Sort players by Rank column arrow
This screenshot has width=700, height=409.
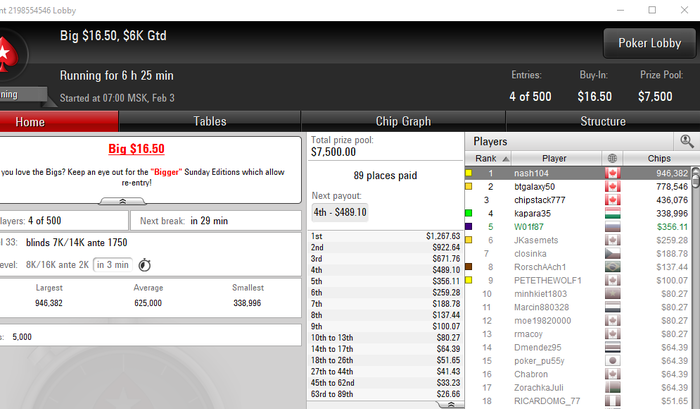[506, 159]
